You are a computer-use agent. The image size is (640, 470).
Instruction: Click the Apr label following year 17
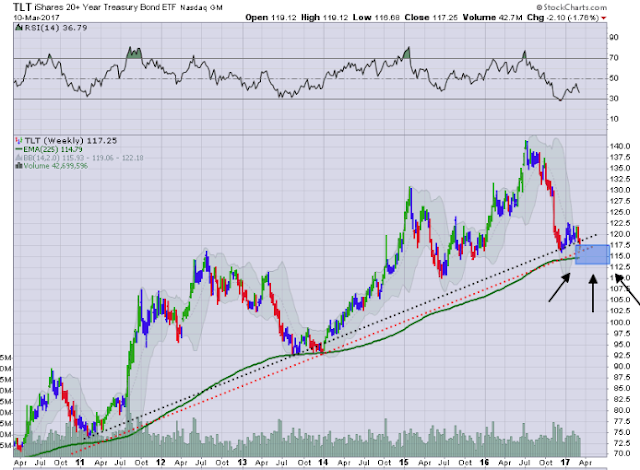click(x=585, y=463)
